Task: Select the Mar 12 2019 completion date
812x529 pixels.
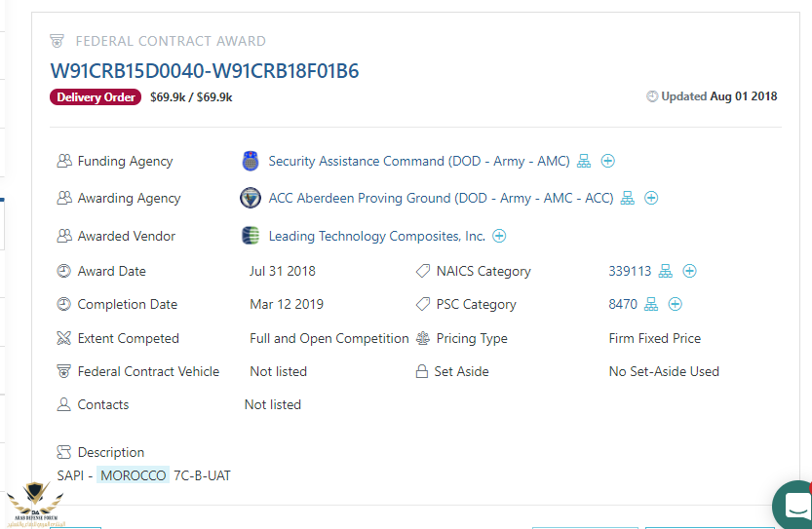Action: 287,304
